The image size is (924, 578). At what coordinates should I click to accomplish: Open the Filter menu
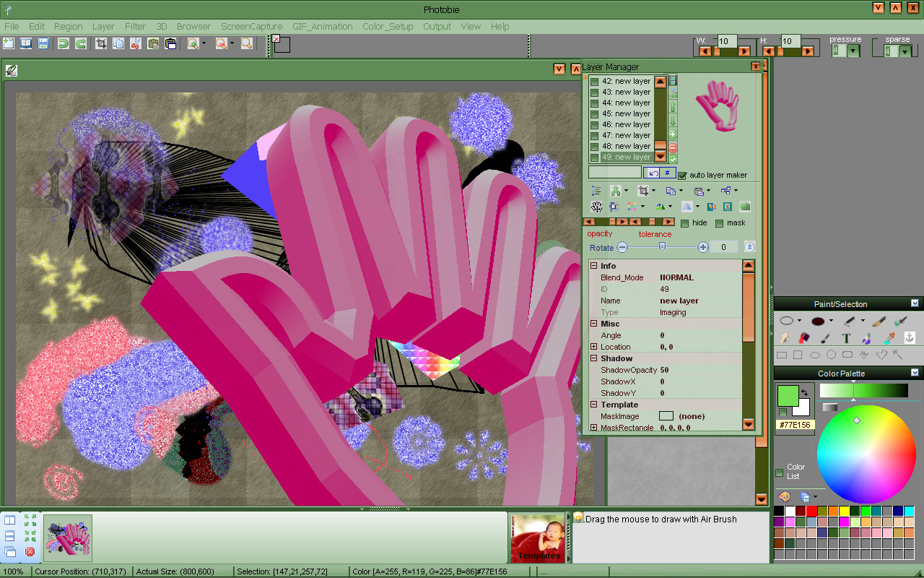(135, 26)
